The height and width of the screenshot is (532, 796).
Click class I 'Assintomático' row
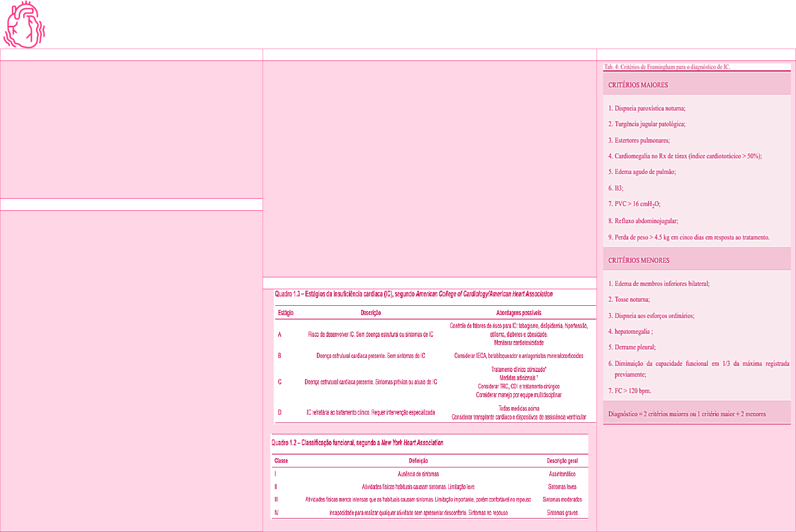(x=429, y=474)
